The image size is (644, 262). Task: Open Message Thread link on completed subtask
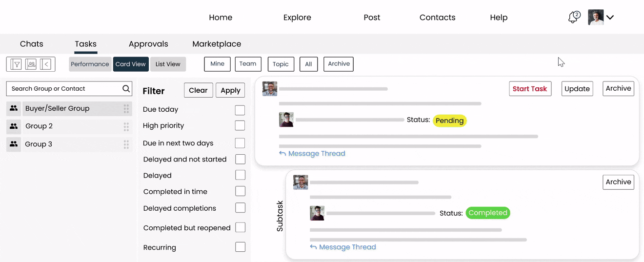347,247
